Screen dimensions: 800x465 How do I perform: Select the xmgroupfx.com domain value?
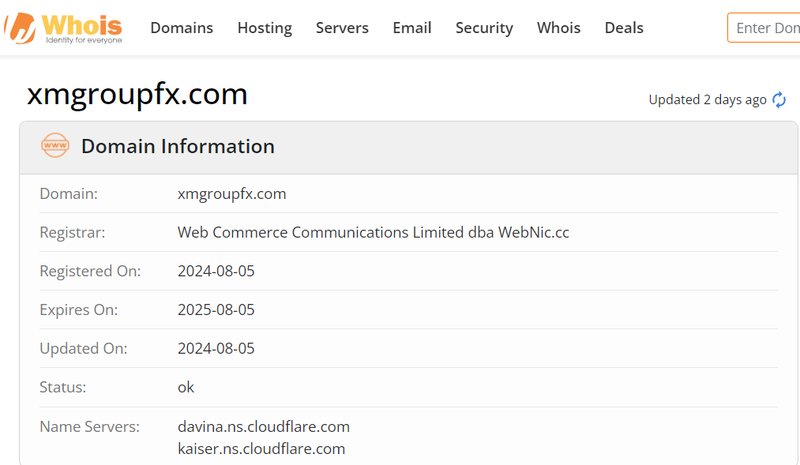(232, 194)
